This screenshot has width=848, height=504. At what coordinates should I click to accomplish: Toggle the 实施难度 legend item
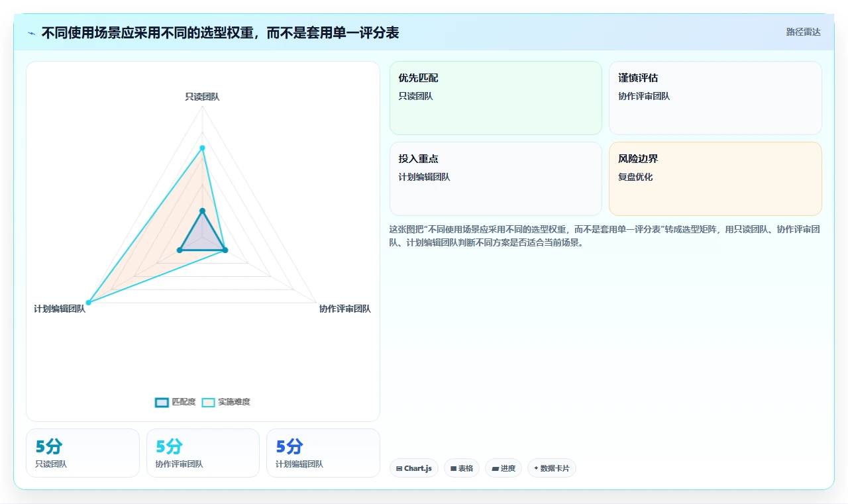[x=226, y=402]
